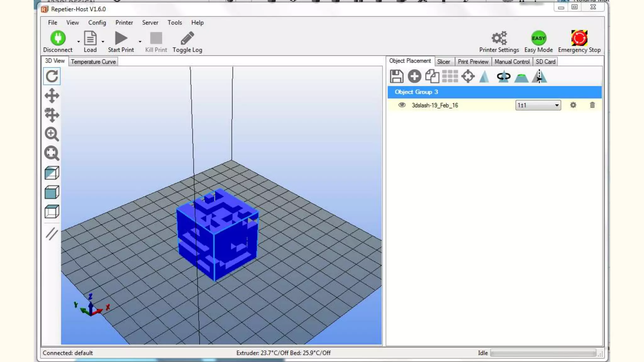Viewport: 644px width, 362px height.
Task: Select the Move Viewpoint arrows tool
Action: (x=52, y=96)
